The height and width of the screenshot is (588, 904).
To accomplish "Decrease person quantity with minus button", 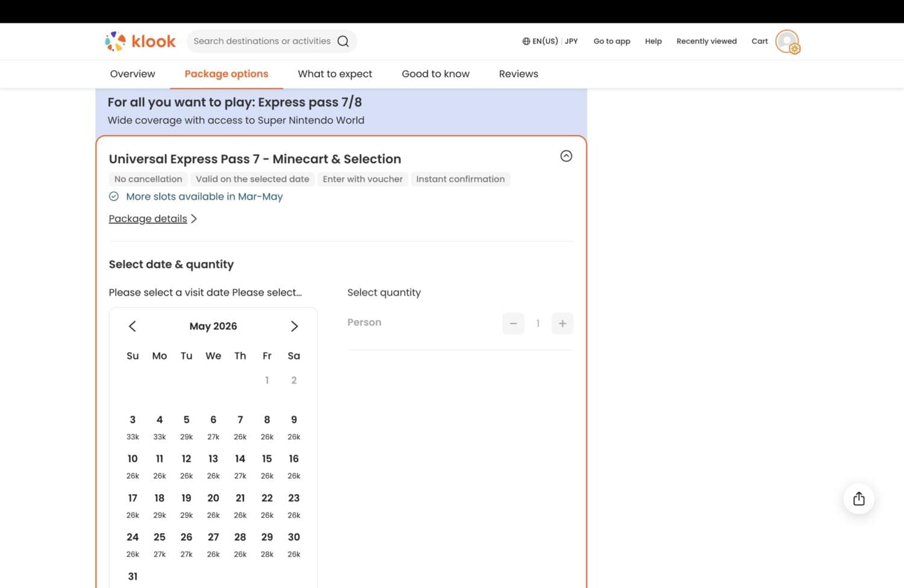I will pyautogui.click(x=513, y=324).
